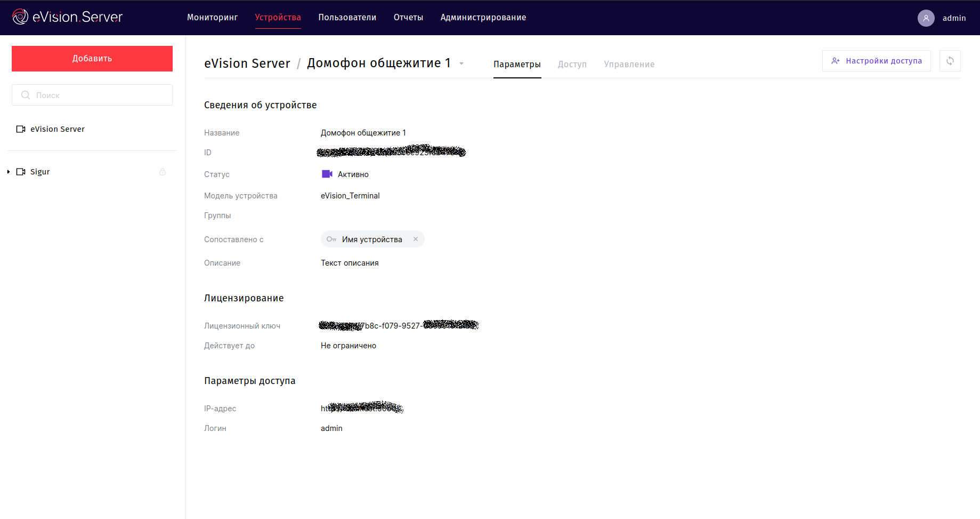This screenshot has width=980, height=519.
Task: Click the lock icon beside Sigur
Action: (x=163, y=172)
